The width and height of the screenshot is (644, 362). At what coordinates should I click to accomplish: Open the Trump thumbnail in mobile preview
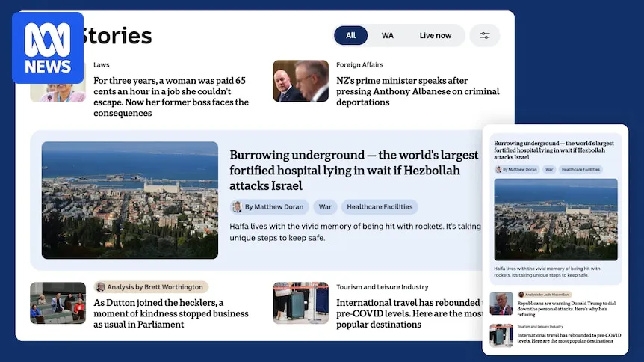pyautogui.click(x=501, y=304)
